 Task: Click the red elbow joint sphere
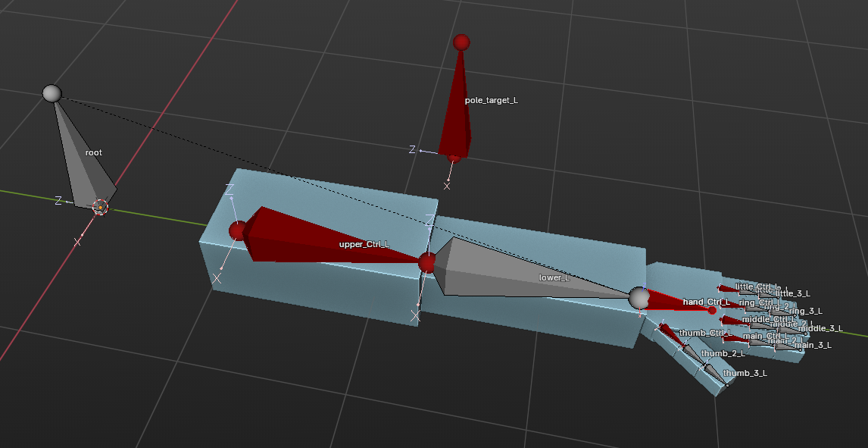(x=427, y=262)
